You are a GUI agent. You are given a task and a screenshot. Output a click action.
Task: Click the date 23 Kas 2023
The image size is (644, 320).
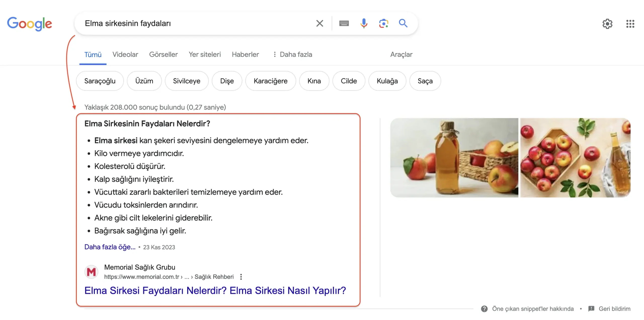(159, 247)
